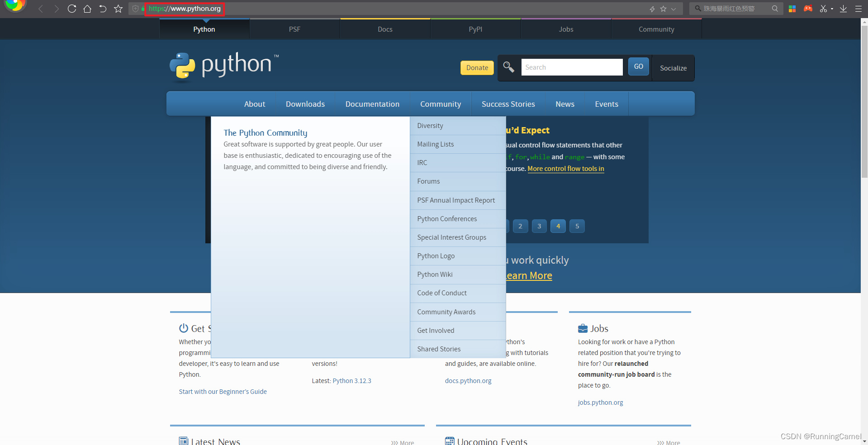The height and width of the screenshot is (445, 868).
Task: Open the red game controller icon
Action: 808,9
